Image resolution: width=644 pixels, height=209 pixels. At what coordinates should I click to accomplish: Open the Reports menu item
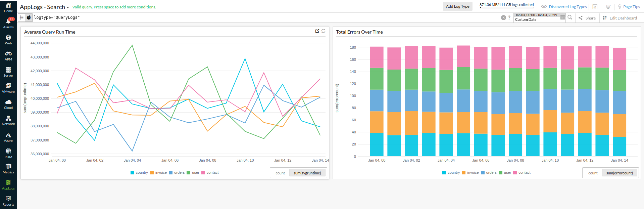[x=8, y=201]
